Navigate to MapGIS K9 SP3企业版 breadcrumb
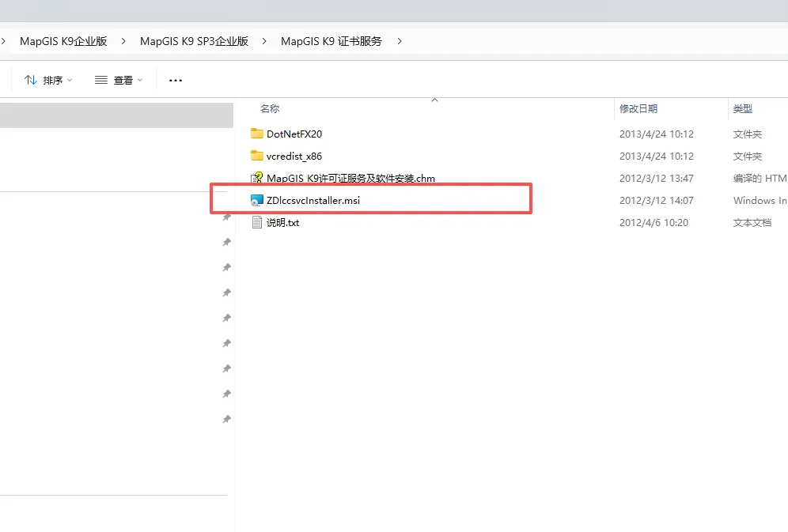The width and height of the screenshot is (788, 532). click(x=194, y=41)
